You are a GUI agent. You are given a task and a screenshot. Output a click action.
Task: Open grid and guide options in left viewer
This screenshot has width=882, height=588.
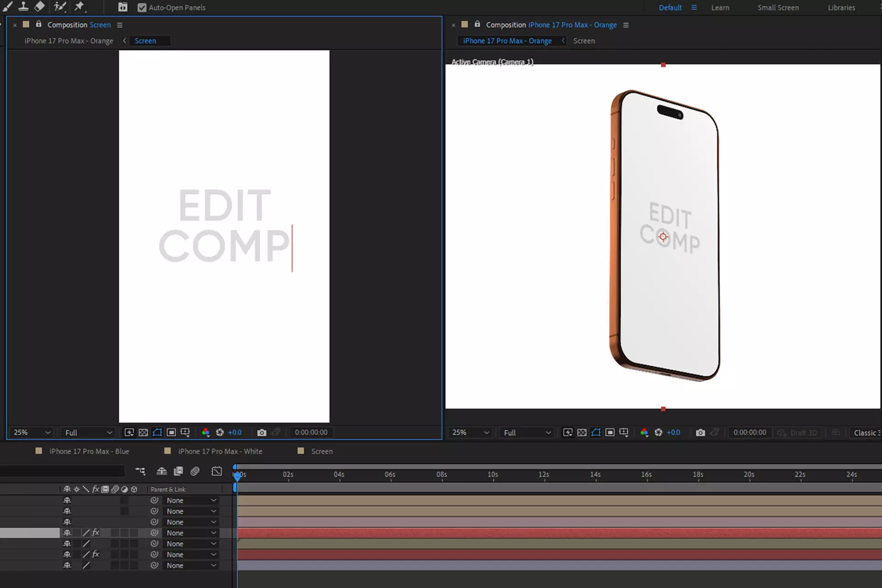[185, 432]
